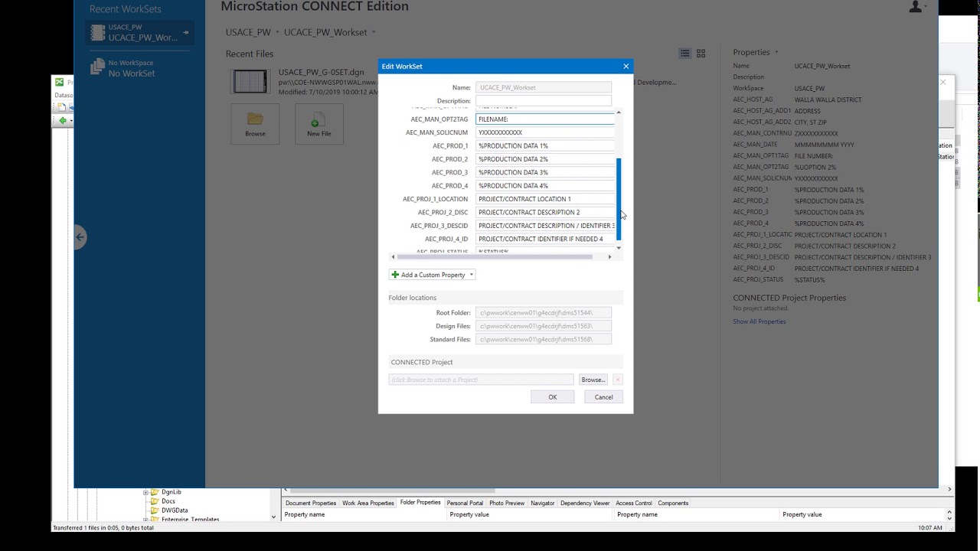Select the USACE_PW_G-0SET.dgn file name
Image resolution: width=980 pixels, height=551 pixels.
pos(322,72)
